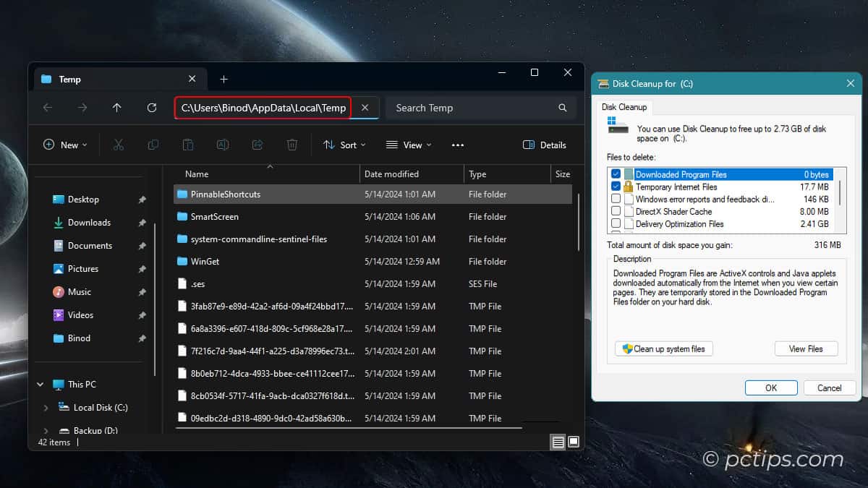Enable DirectX Shader Cache checkbox

coord(616,211)
